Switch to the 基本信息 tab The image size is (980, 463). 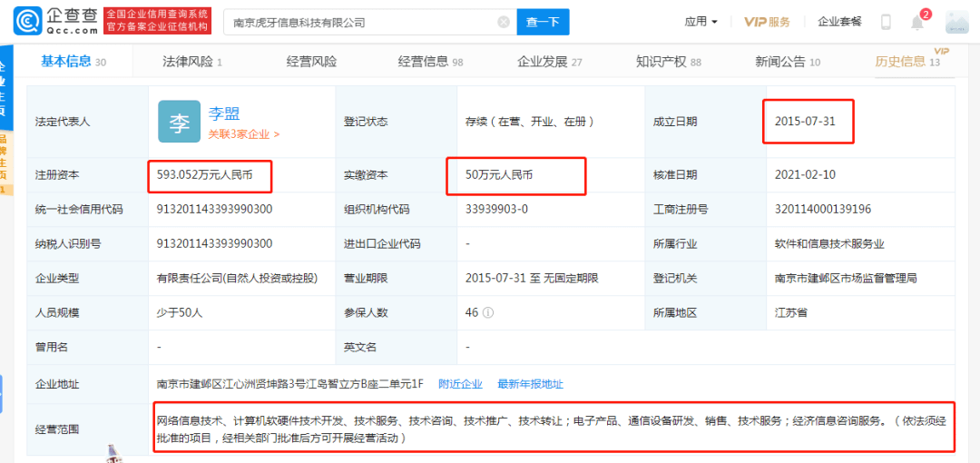[73, 62]
